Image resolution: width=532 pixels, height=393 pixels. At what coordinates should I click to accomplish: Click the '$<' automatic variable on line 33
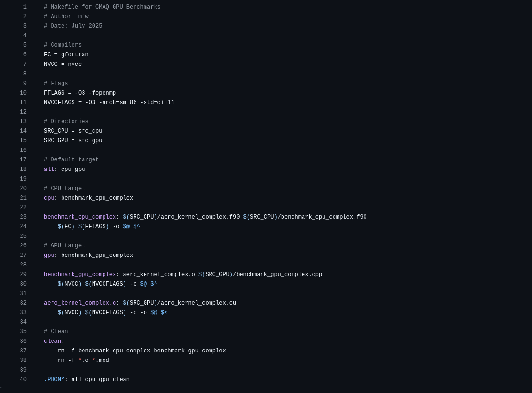[x=164, y=313]
